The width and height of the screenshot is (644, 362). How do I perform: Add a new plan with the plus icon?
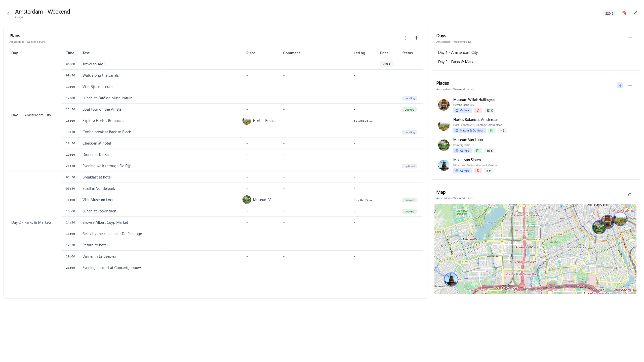(416, 38)
